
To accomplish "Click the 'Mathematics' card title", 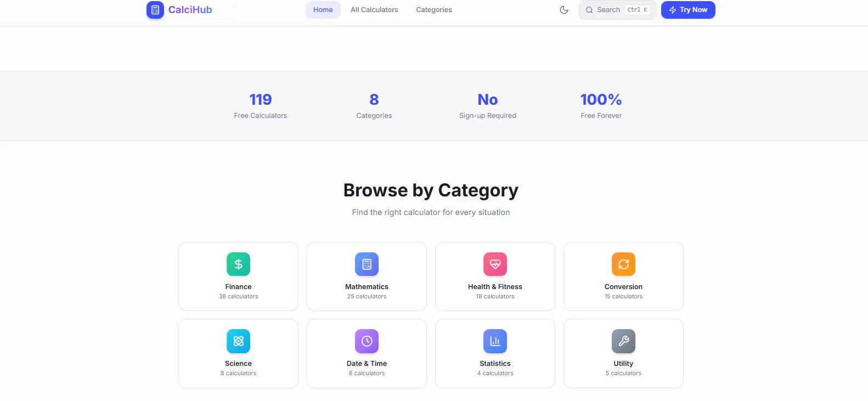I will [x=367, y=287].
